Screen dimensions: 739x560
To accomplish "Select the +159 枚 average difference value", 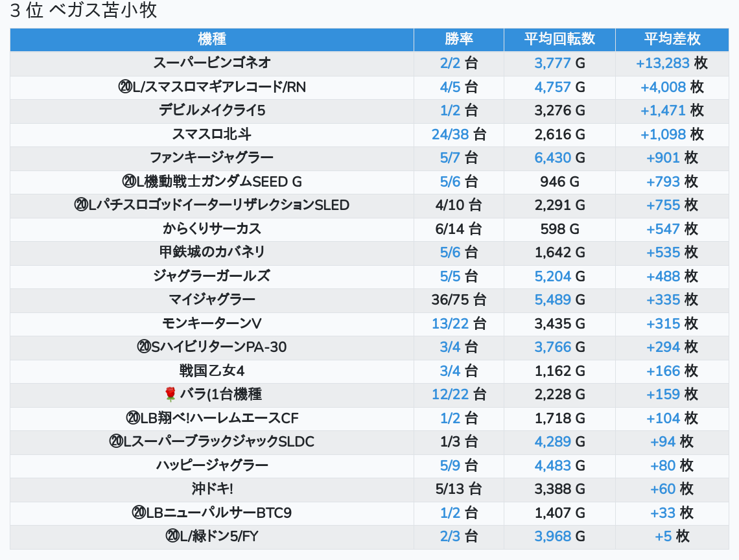I will coord(672,394).
